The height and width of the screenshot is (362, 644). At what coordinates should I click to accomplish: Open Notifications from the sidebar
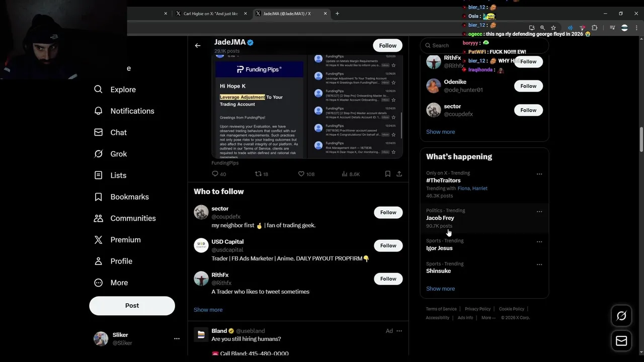[124, 111]
